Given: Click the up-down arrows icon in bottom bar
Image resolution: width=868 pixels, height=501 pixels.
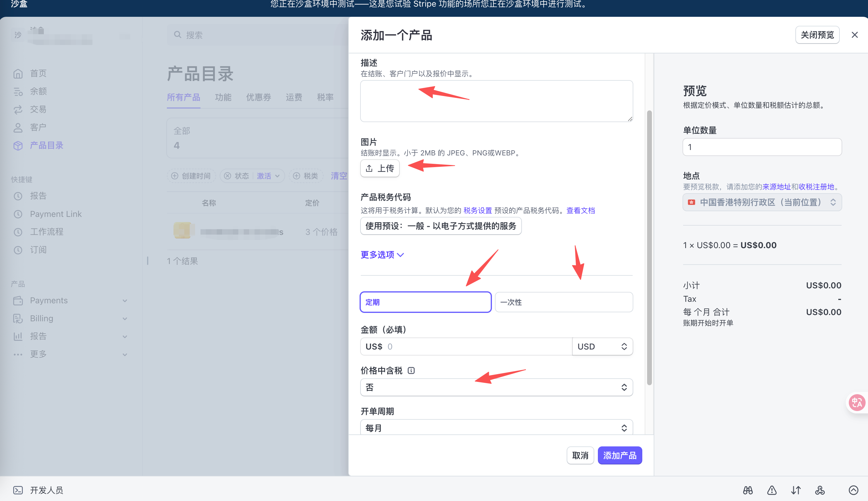Looking at the screenshot, I should (796, 490).
